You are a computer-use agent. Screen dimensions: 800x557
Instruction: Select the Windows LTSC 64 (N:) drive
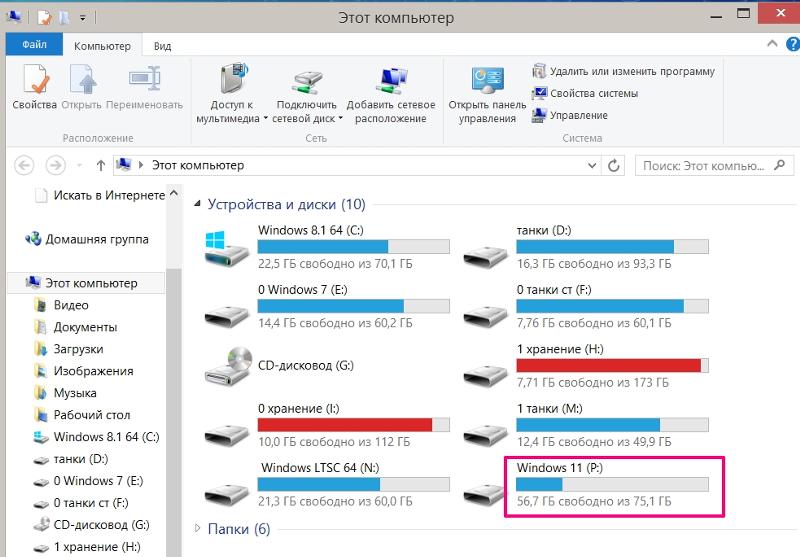pyautogui.click(x=327, y=485)
